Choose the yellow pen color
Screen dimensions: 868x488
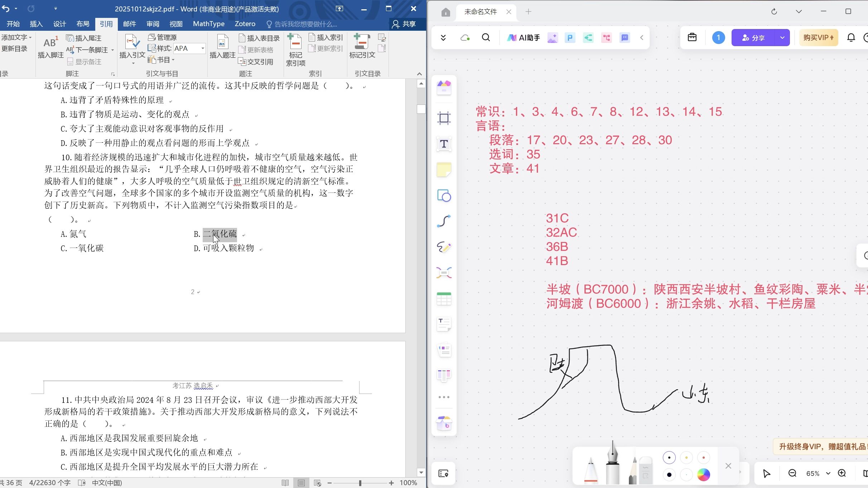[x=686, y=458]
